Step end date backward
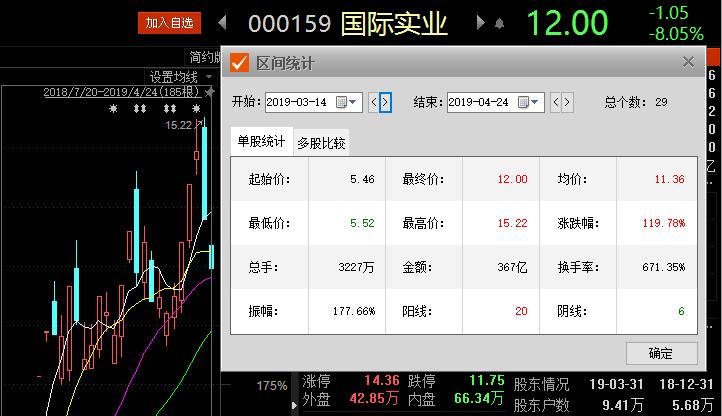 556,102
